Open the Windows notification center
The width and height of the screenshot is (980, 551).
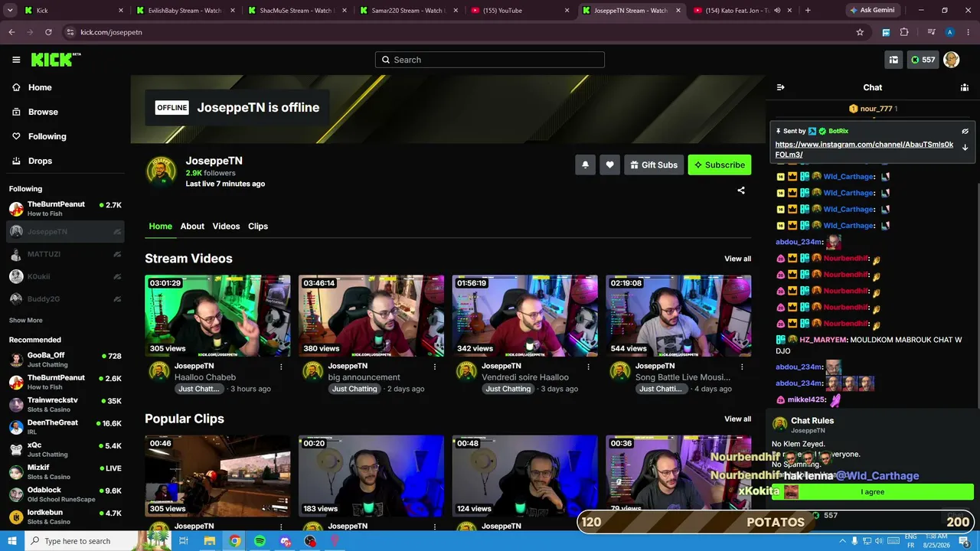965,541
